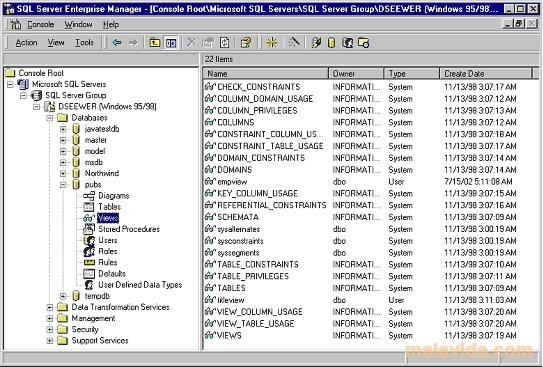Click the Stored Procedures node icon

(x=89, y=229)
